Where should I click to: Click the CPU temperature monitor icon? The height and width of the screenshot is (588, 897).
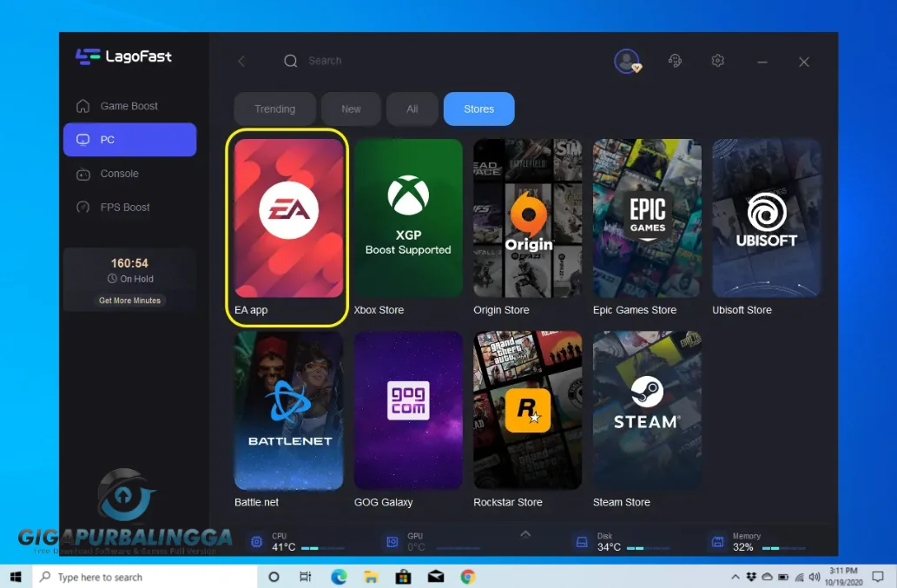257,540
